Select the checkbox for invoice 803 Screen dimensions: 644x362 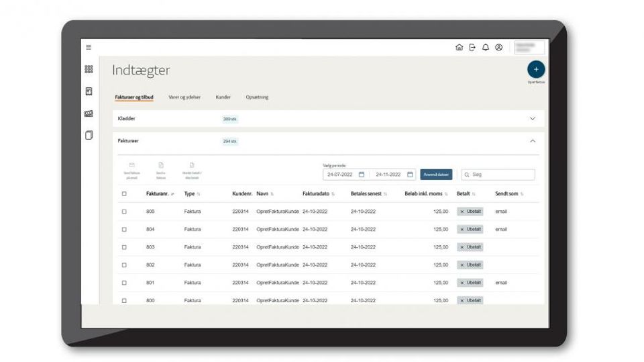(x=124, y=247)
